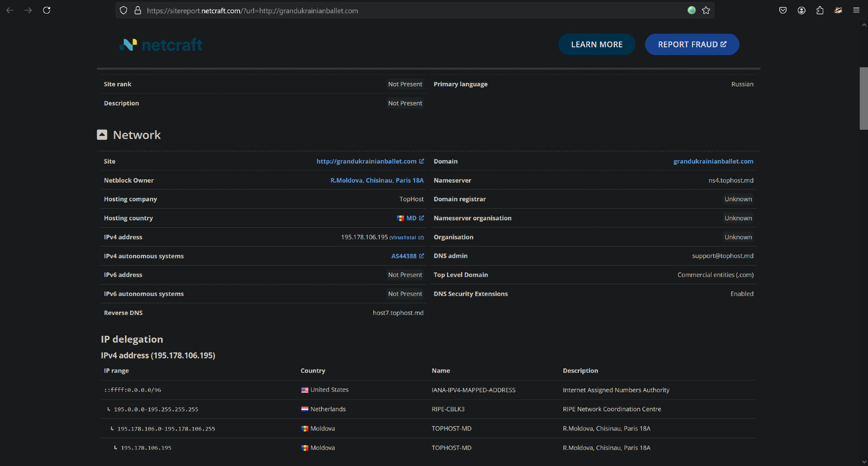The height and width of the screenshot is (466, 868).
Task: Click the Commercial entities (.com) value
Action: (x=715, y=275)
